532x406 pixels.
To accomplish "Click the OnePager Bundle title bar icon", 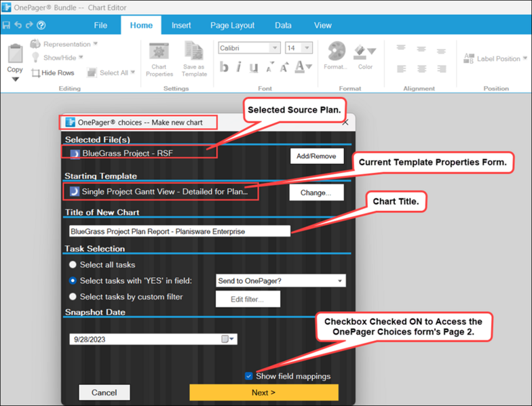I will tap(6, 7).
